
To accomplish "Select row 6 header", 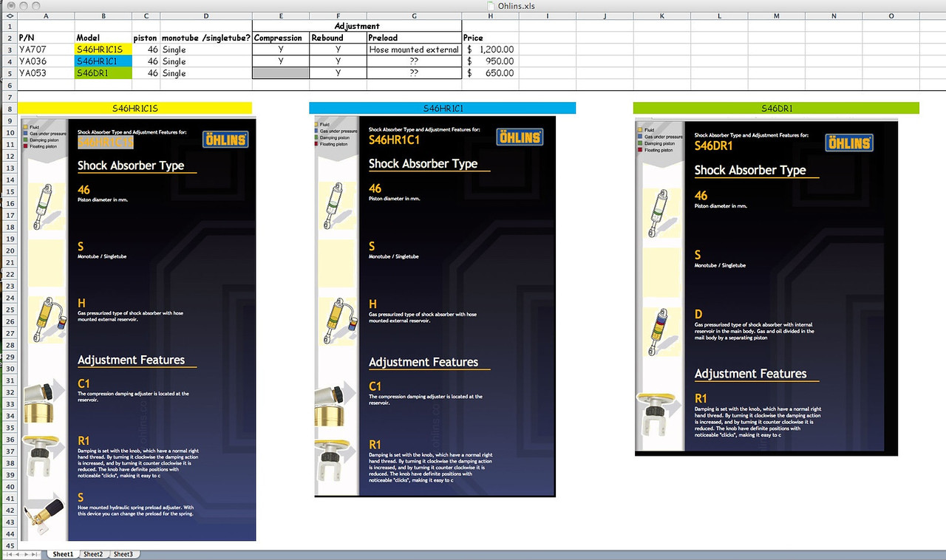I will [9, 85].
